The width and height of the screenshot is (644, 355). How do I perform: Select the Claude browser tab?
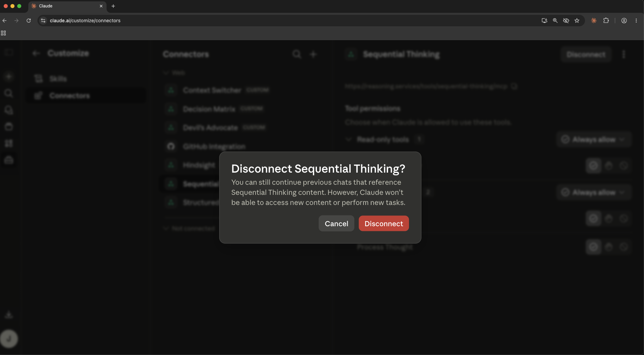pyautogui.click(x=67, y=6)
